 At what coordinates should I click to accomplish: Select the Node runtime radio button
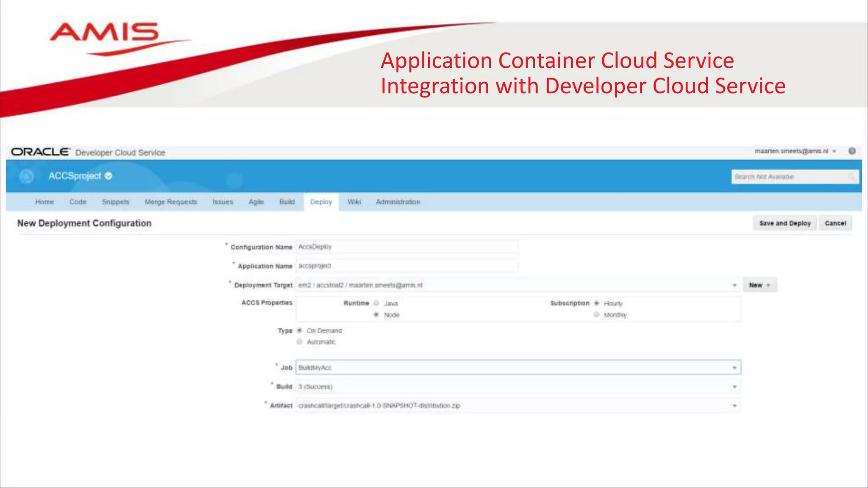tap(376, 315)
